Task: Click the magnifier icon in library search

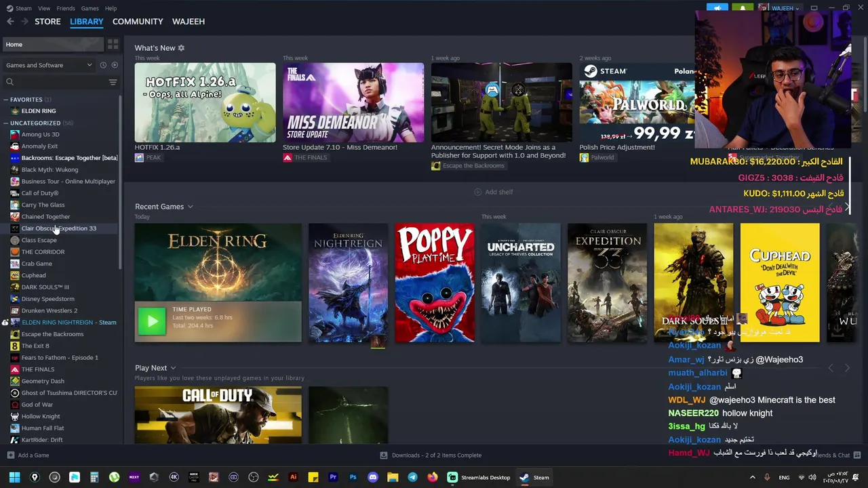Action: [x=9, y=82]
